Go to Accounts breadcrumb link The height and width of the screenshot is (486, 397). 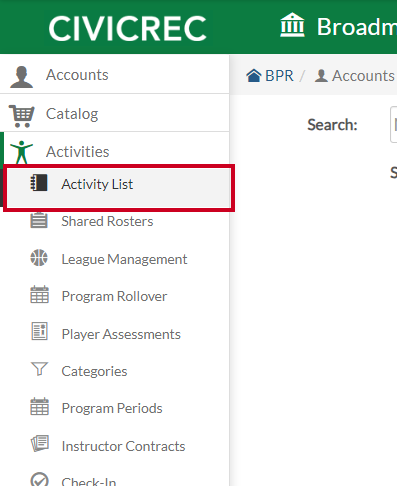click(x=363, y=76)
